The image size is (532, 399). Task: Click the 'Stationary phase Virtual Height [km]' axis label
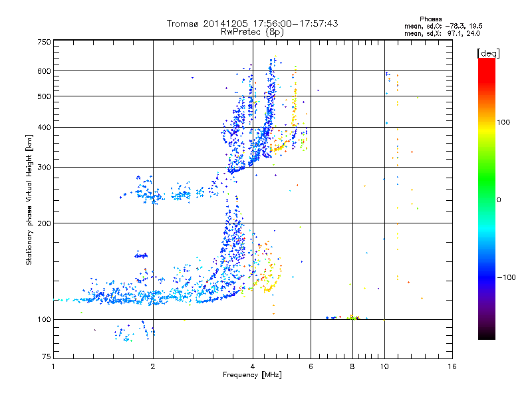pos(29,199)
